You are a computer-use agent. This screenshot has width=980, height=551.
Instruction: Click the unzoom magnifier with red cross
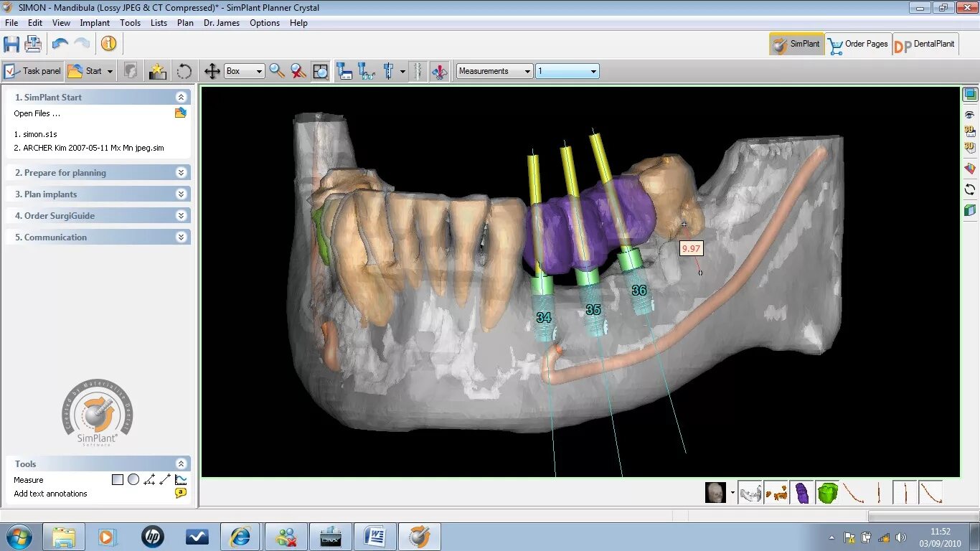[298, 71]
